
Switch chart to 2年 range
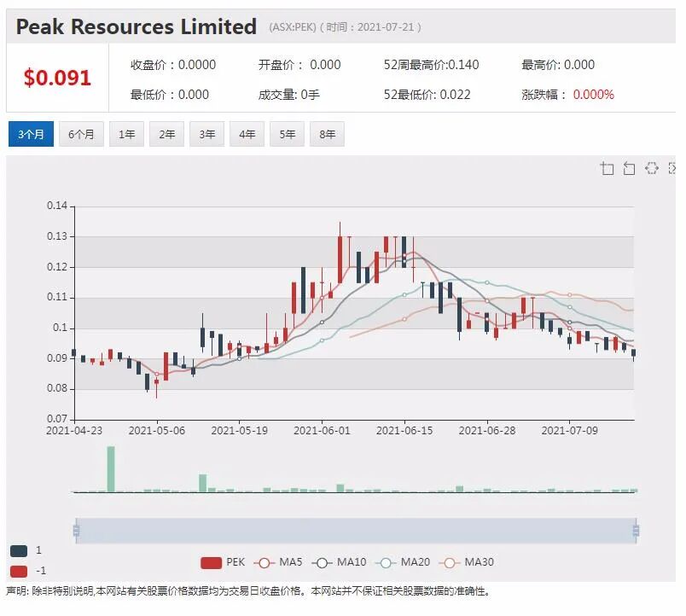pos(166,134)
